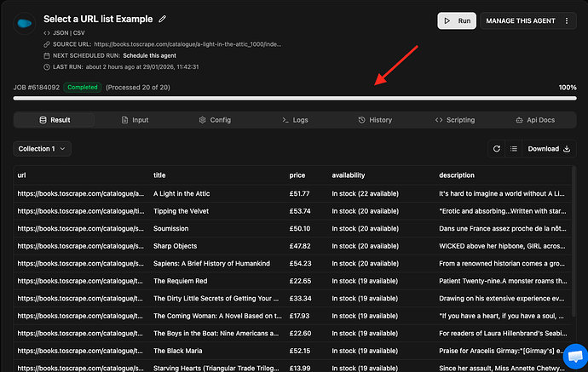Screen dimensions: 588x372
Task: Click 'The Boys in the Boat' title cell
Action: click(x=216, y=334)
